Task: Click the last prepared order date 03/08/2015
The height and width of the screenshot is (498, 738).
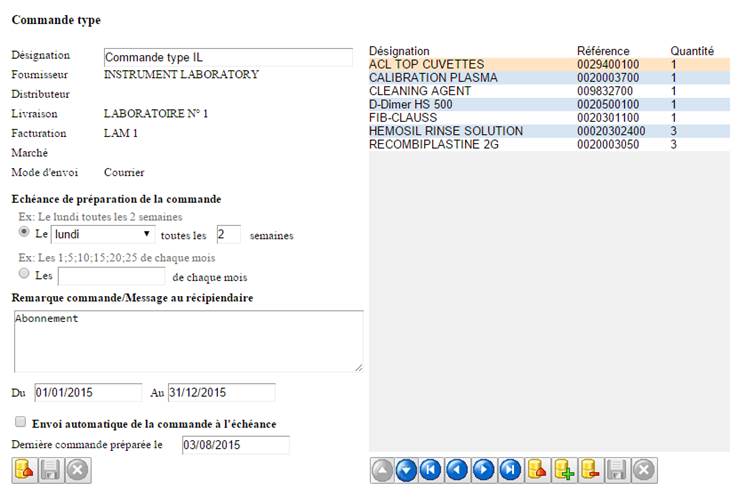Action: [x=236, y=445]
